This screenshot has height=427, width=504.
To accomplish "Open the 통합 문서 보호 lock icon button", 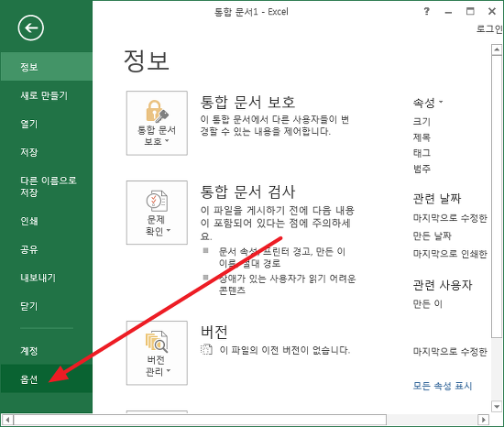I will tap(157, 123).
